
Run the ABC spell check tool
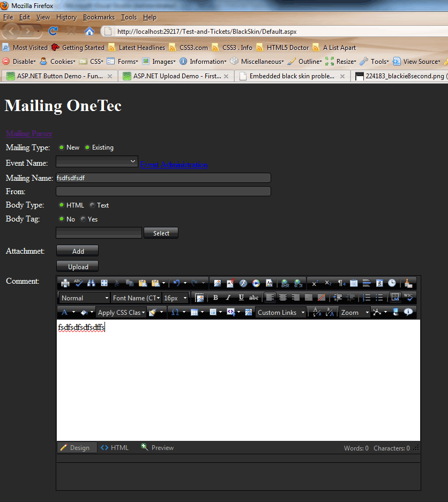tap(78, 283)
